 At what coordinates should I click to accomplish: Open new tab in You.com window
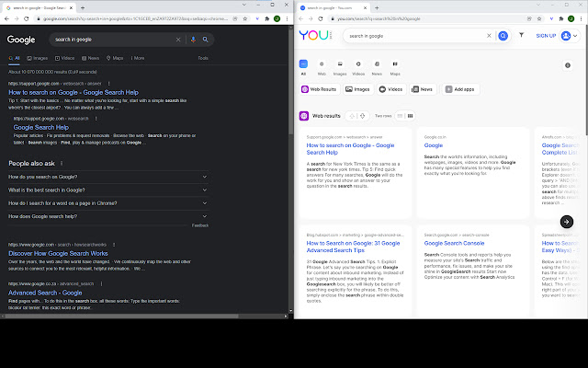377,7
